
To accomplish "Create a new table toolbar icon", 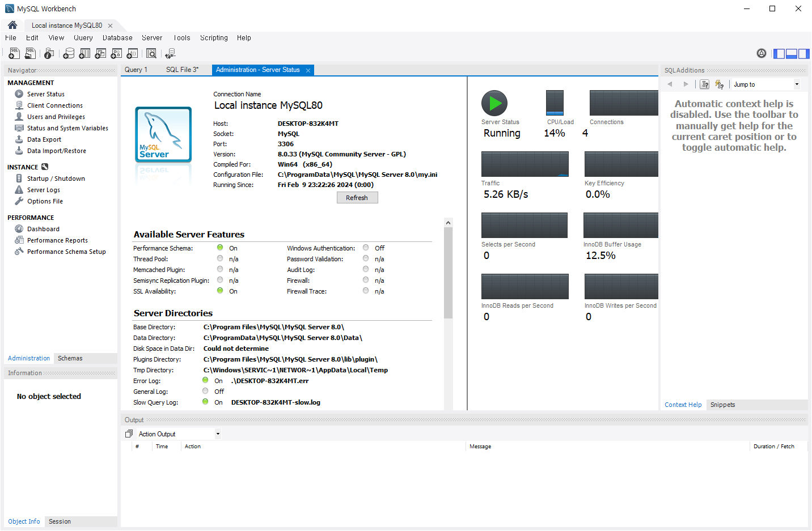I will [x=84, y=53].
